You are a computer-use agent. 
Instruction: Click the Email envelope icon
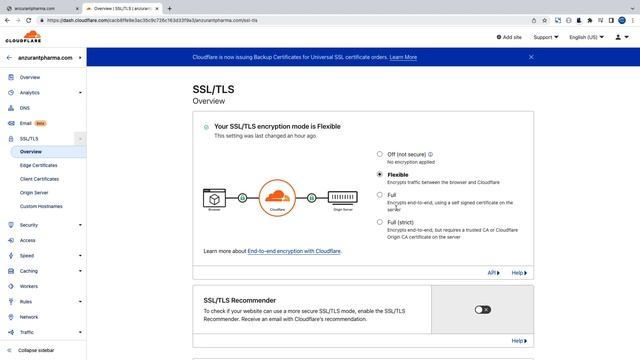click(11, 123)
